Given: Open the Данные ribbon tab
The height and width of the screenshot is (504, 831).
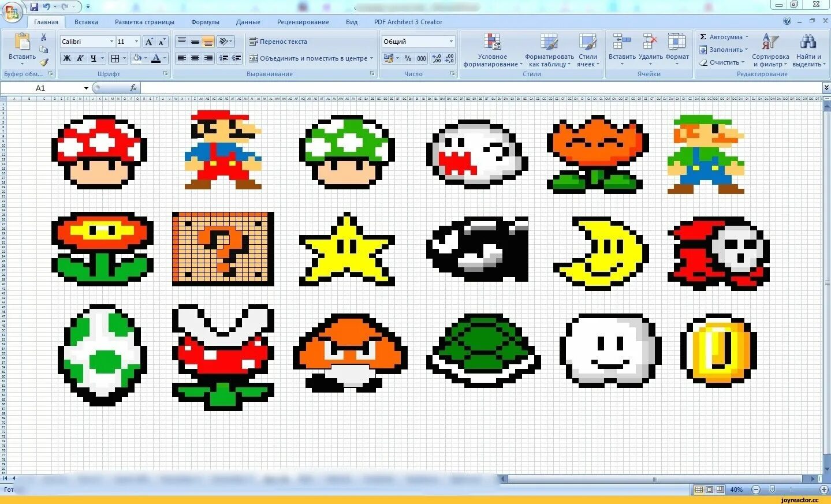Looking at the screenshot, I should tap(248, 22).
